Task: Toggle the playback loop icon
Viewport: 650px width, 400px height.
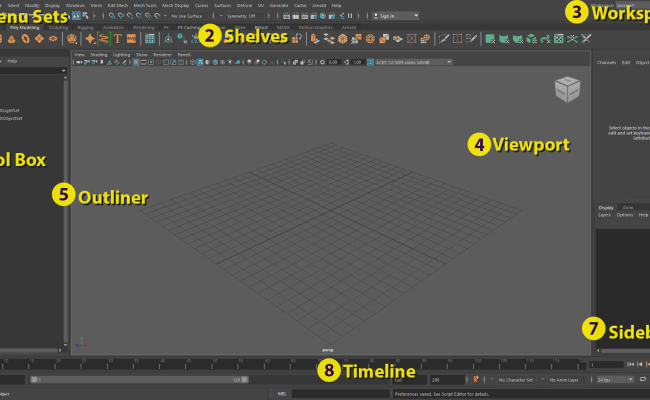Action: pyautogui.click(x=643, y=379)
